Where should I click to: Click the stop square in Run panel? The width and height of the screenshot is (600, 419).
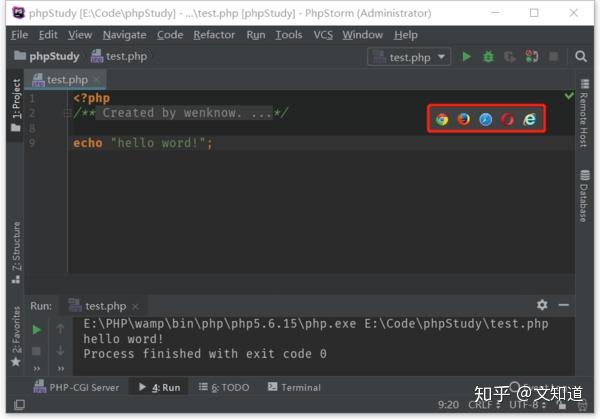(x=36, y=351)
